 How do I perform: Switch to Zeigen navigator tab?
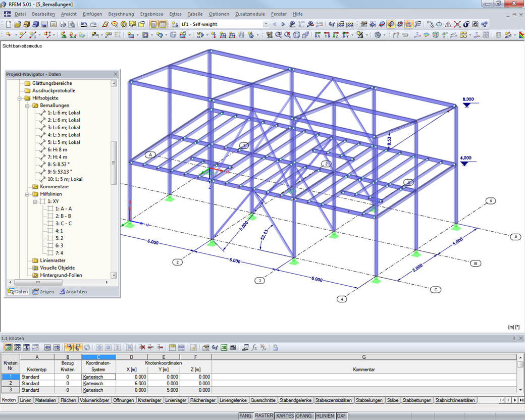[43, 292]
